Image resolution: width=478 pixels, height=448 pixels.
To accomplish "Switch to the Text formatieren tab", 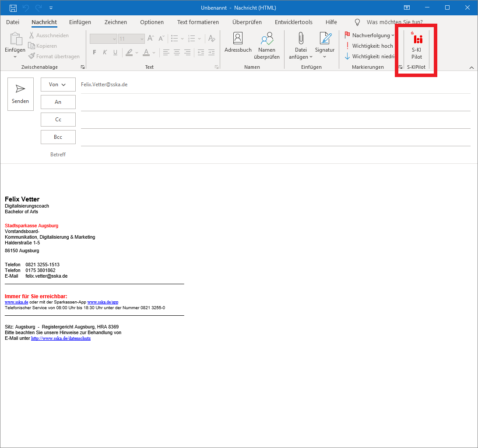I will [x=198, y=22].
